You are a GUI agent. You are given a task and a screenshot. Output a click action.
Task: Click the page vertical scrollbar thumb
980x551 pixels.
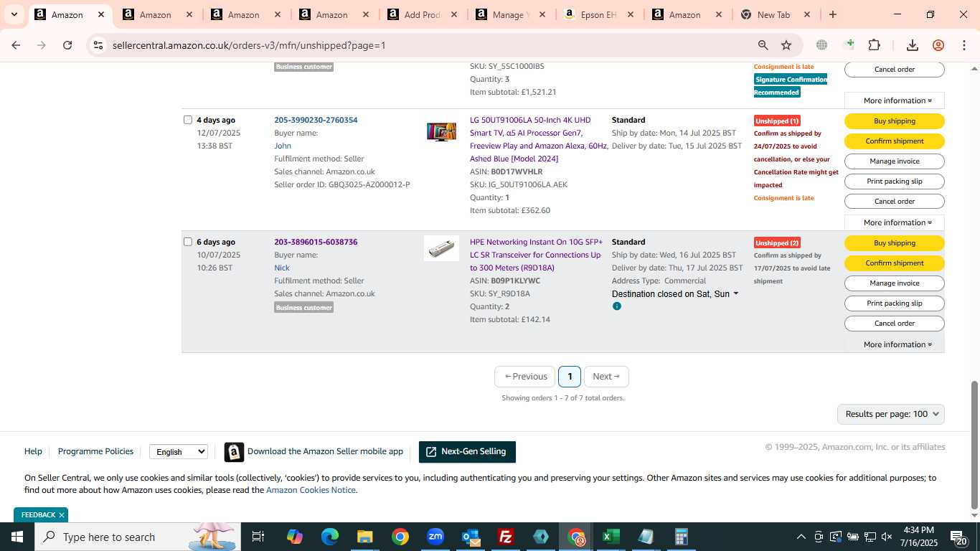(974, 445)
